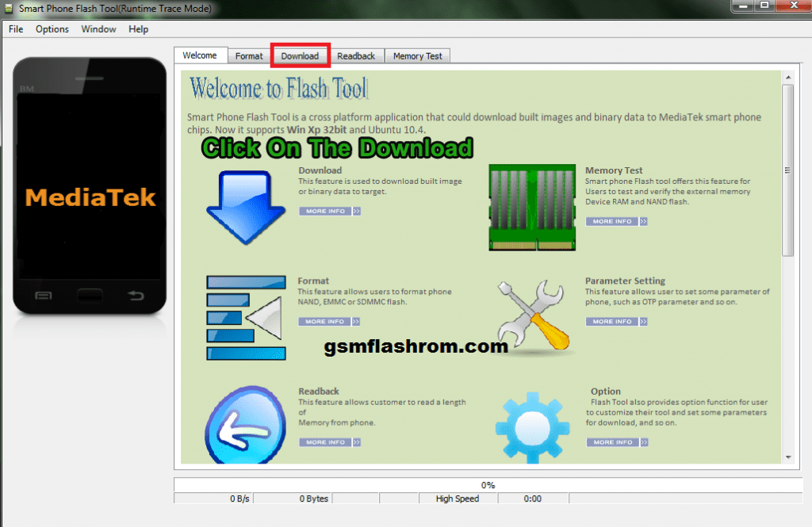
Task: Click the scroll up arrow of welcome page
Action: click(788, 78)
